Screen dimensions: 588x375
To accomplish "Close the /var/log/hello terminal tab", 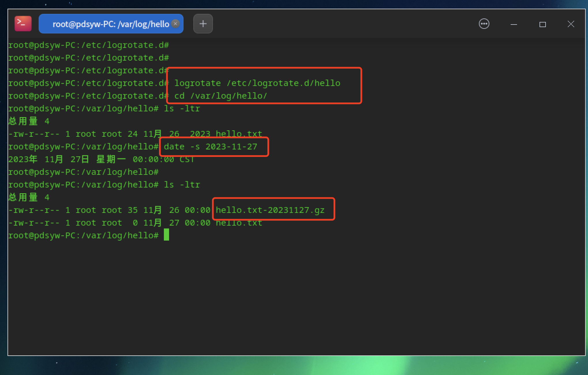I will (x=175, y=24).
